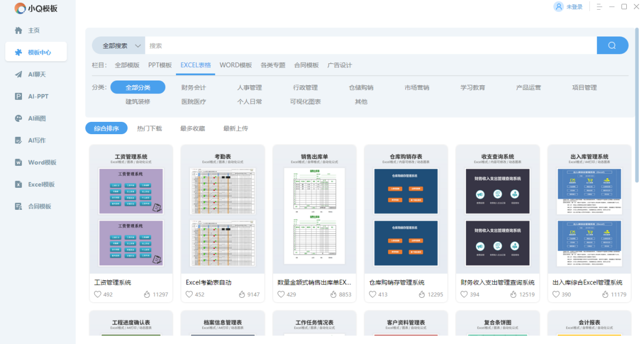The image size is (644, 344).
Task: Filter by 人事管理 category
Action: pyautogui.click(x=250, y=87)
